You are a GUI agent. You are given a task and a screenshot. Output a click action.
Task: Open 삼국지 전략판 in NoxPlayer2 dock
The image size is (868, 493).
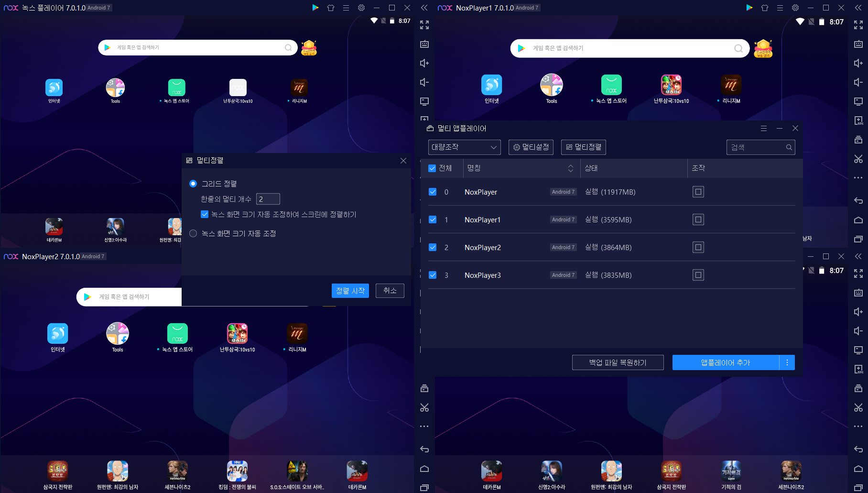(x=58, y=475)
